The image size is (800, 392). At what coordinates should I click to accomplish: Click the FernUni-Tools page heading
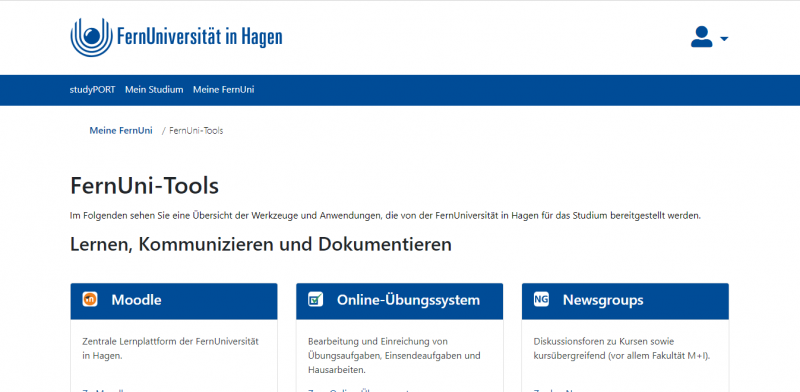tap(144, 186)
